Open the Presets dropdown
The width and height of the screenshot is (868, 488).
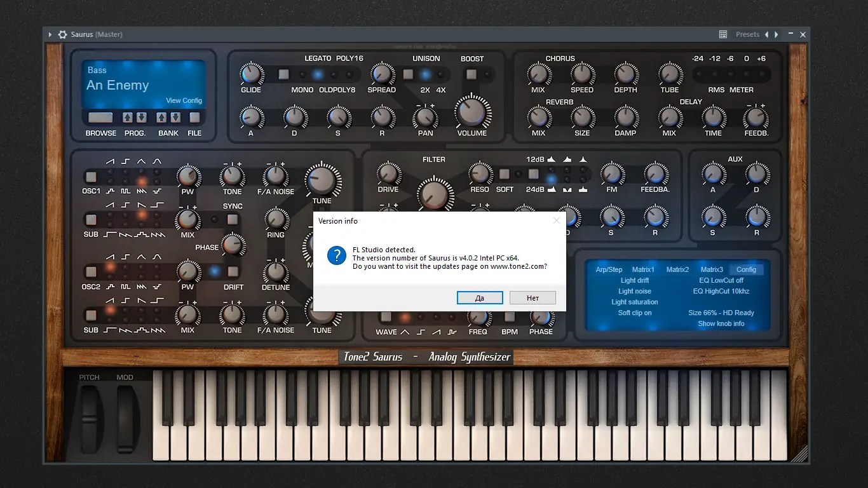point(748,34)
